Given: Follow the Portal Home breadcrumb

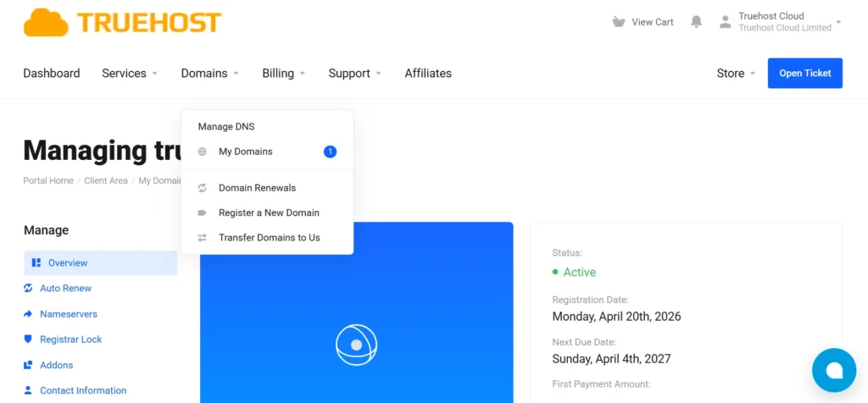Looking at the screenshot, I should pos(48,181).
